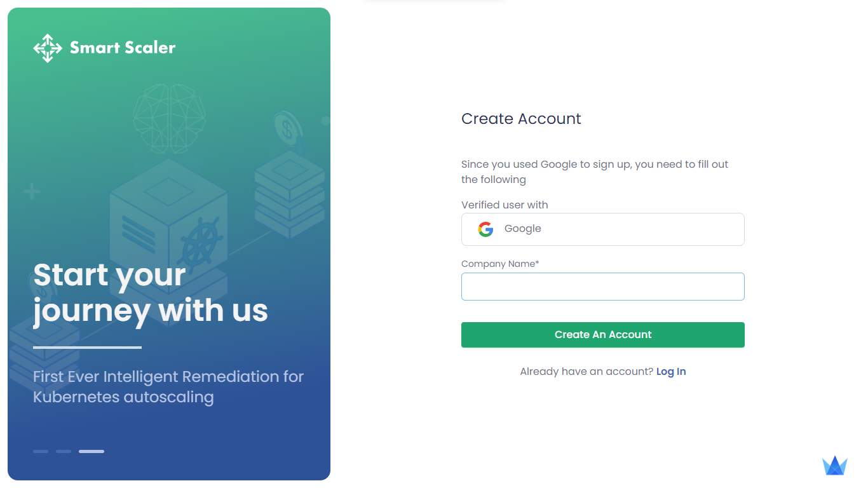Select the first carousel slide indicator

41,452
